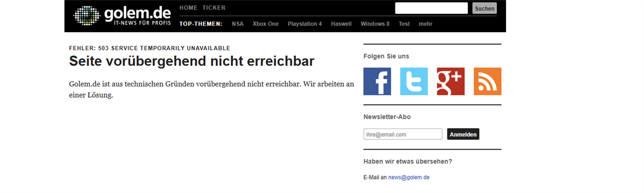Open the 'mehr' themes link
The image size is (644, 193).
pyautogui.click(x=426, y=24)
